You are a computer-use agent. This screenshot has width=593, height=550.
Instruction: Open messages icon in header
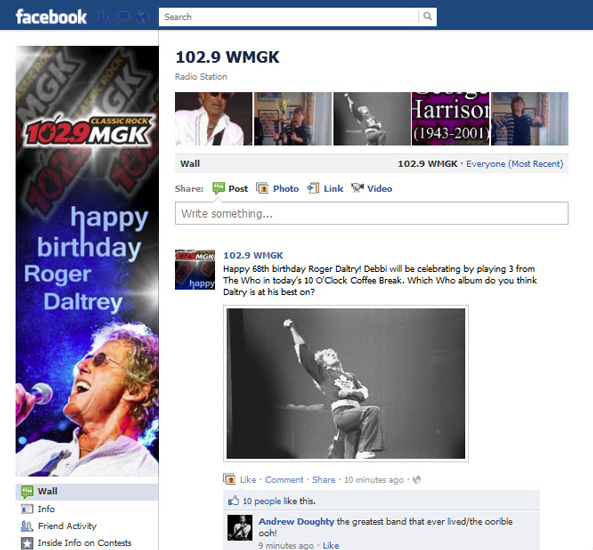tap(122, 17)
